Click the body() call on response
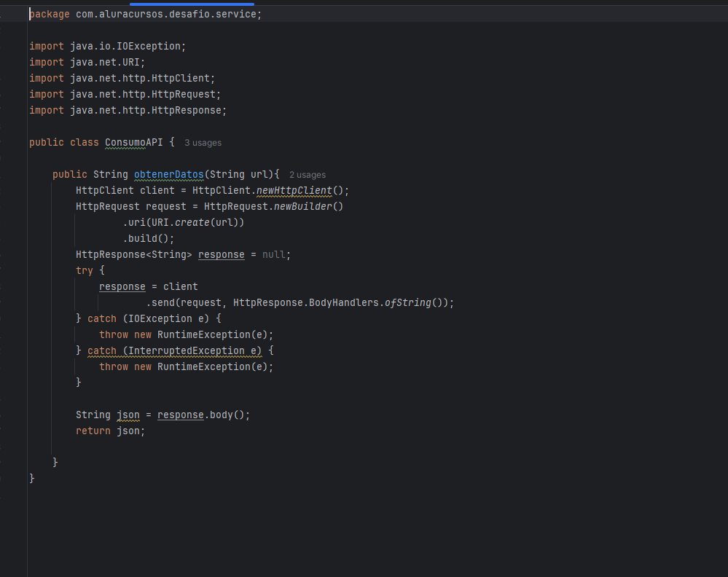This screenshot has height=577, width=728. point(227,415)
